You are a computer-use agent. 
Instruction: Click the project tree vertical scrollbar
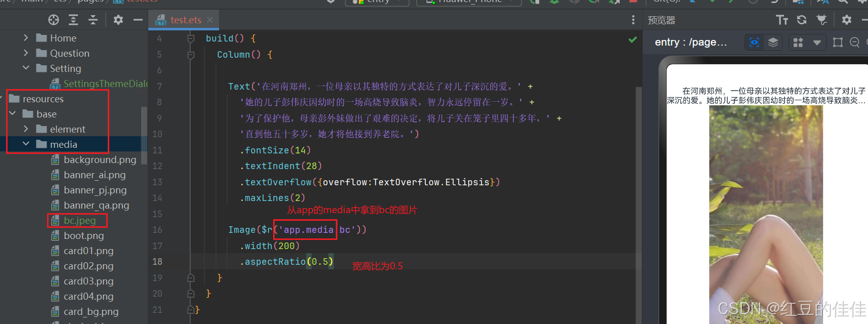click(144, 135)
